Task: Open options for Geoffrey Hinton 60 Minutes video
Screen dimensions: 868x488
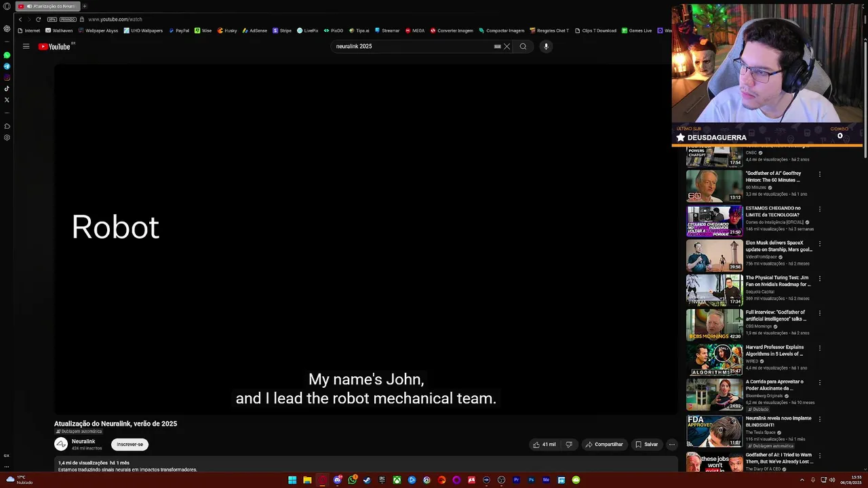Action: (x=819, y=174)
